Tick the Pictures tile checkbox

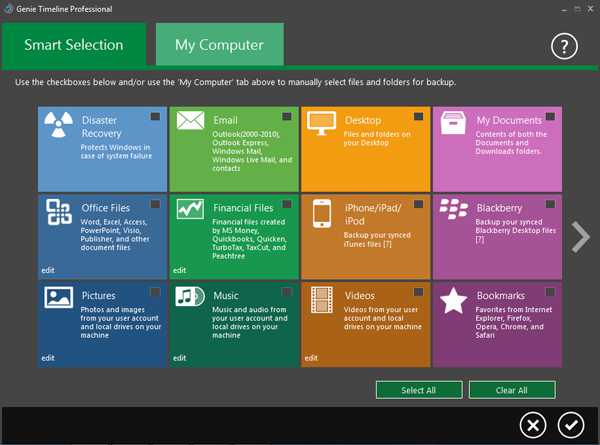pyautogui.click(x=155, y=292)
